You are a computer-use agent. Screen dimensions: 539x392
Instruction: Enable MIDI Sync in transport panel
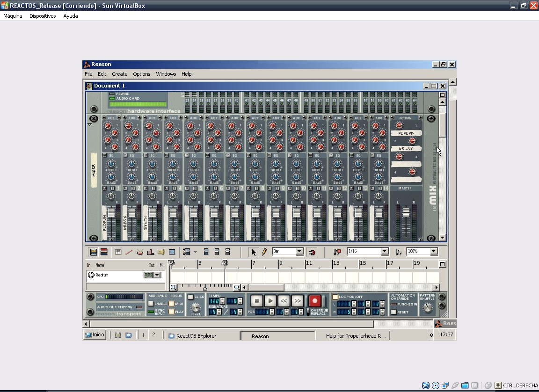[x=151, y=304]
